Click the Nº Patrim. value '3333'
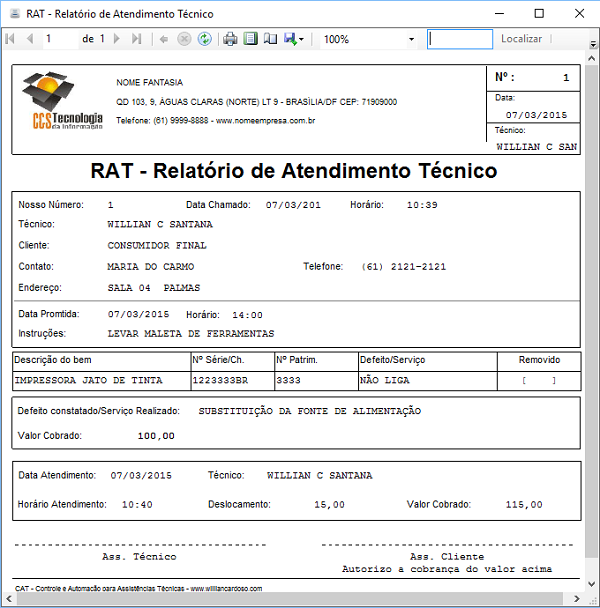Screen dimensions: 600x608 click(x=289, y=380)
